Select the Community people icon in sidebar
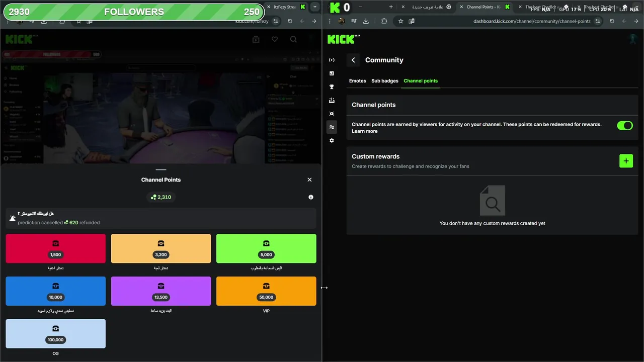The width and height of the screenshot is (644, 362). click(332, 127)
